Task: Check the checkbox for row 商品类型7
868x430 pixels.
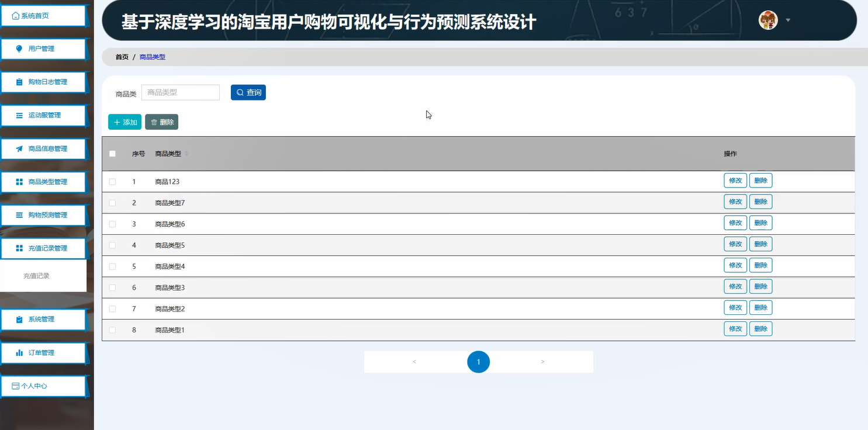Action: pos(112,203)
